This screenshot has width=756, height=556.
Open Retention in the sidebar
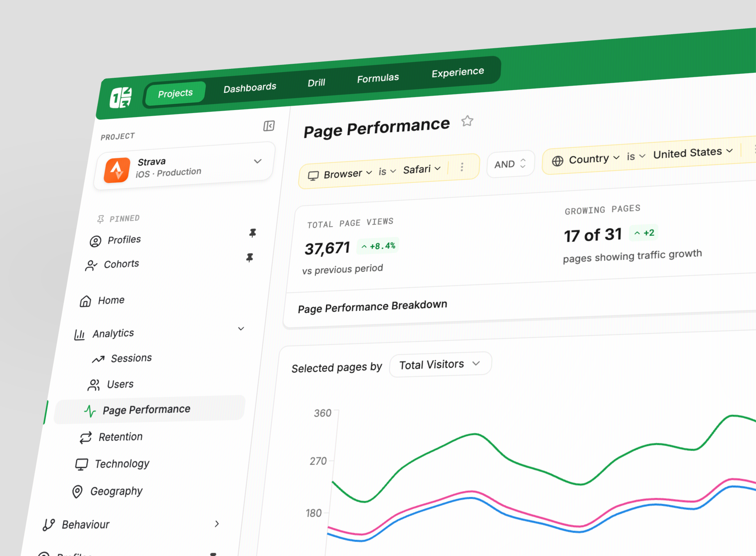click(x=121, y=437)
